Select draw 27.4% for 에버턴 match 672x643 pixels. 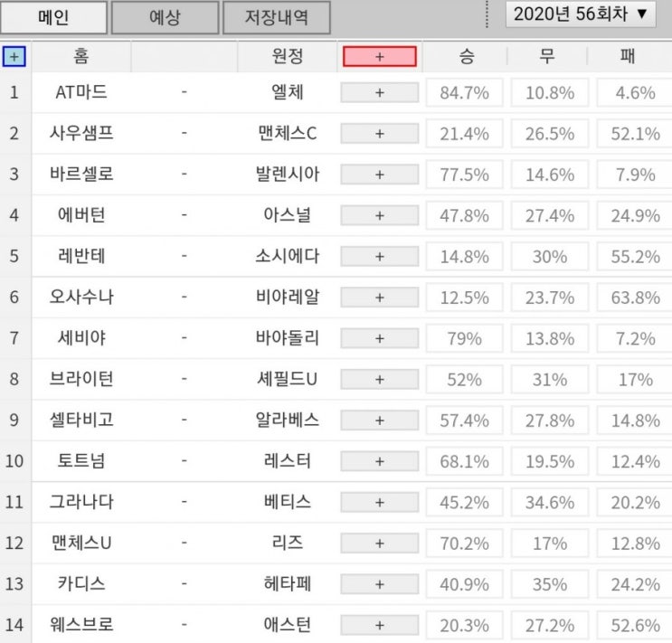point(550,215)
